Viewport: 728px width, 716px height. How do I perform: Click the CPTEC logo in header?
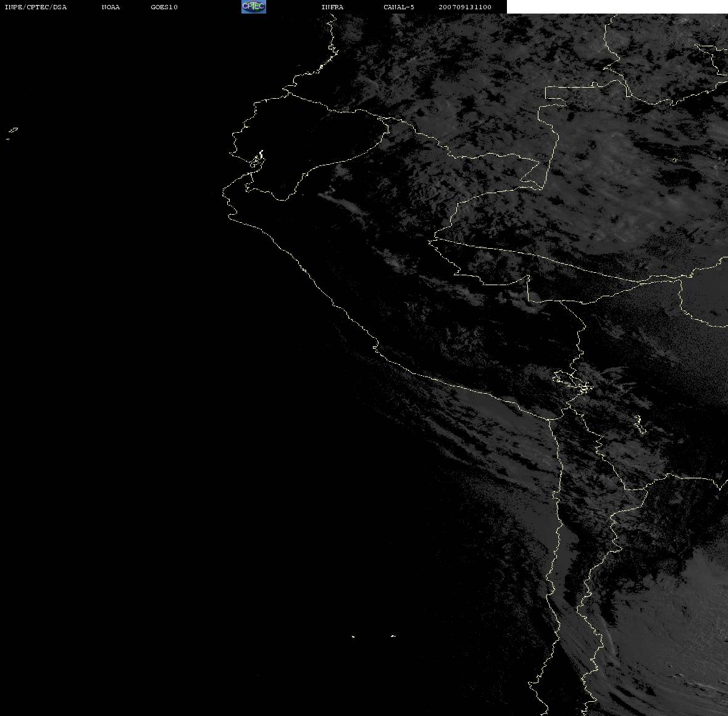254,7
